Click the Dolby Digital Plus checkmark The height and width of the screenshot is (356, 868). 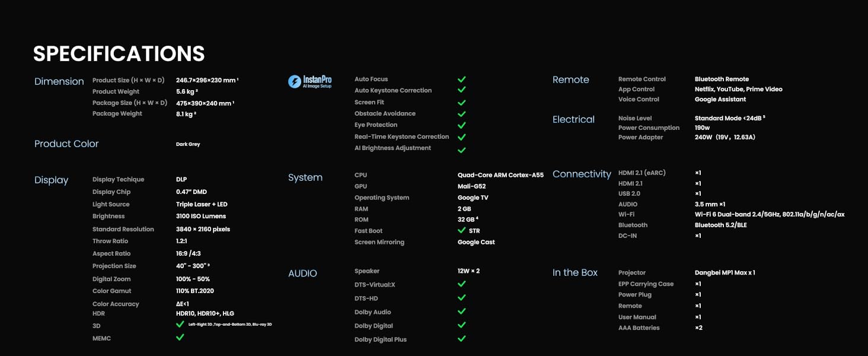(461, 339)
